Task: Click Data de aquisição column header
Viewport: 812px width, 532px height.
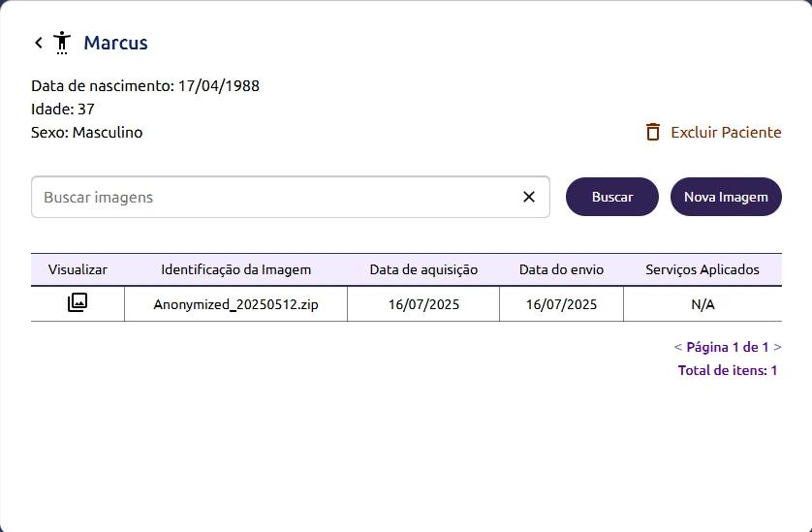Action: tap(423, 269)
